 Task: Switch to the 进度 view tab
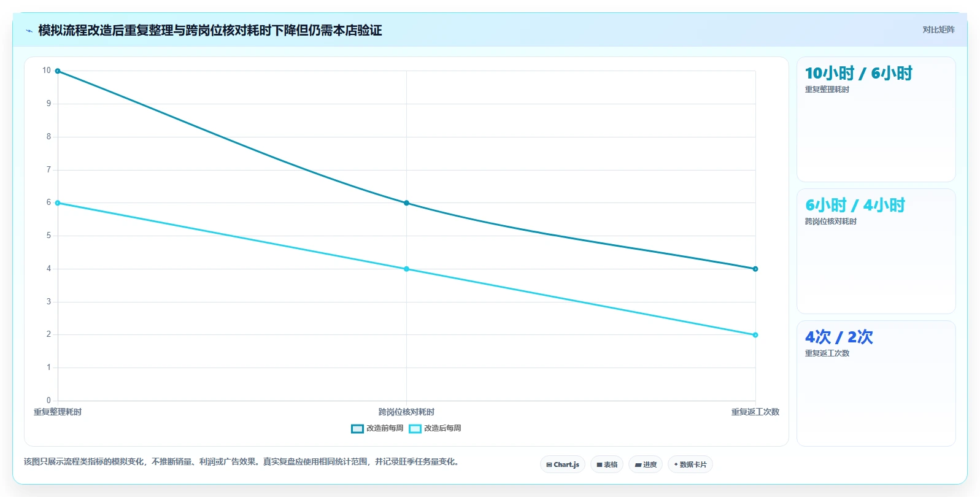click(646, 464)
